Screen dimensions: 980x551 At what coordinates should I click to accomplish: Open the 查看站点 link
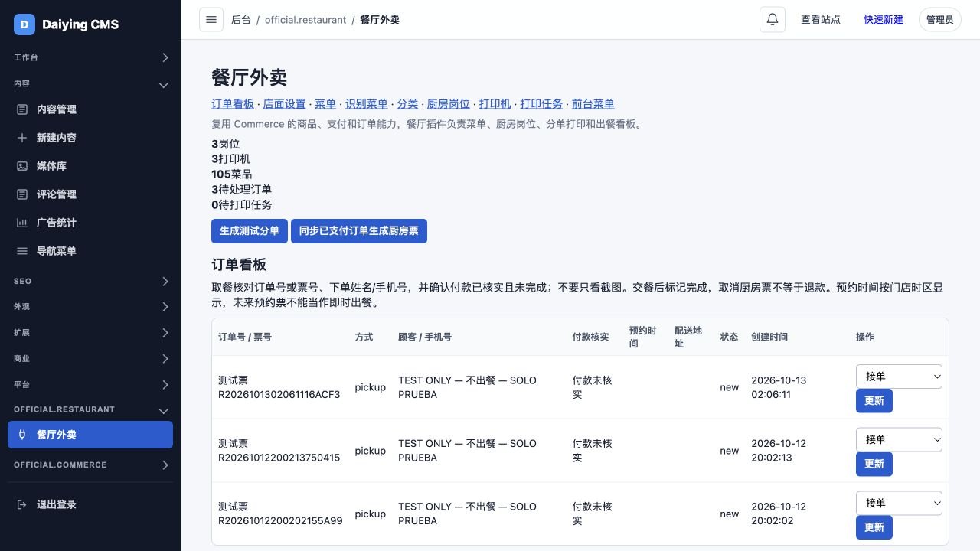point(821,20)
